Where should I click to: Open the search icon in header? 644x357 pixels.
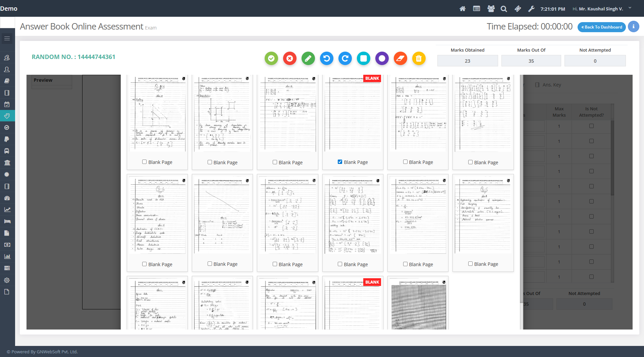pyautogui.click(x=504, y=9)
